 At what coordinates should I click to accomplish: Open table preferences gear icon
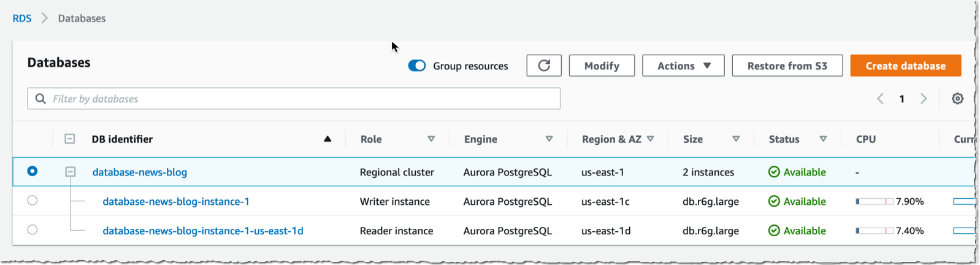click(x=957, y=99)
